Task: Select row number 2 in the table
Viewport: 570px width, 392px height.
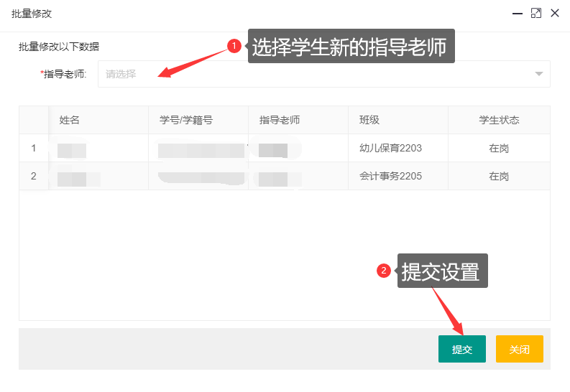Action: coord(33,176)
